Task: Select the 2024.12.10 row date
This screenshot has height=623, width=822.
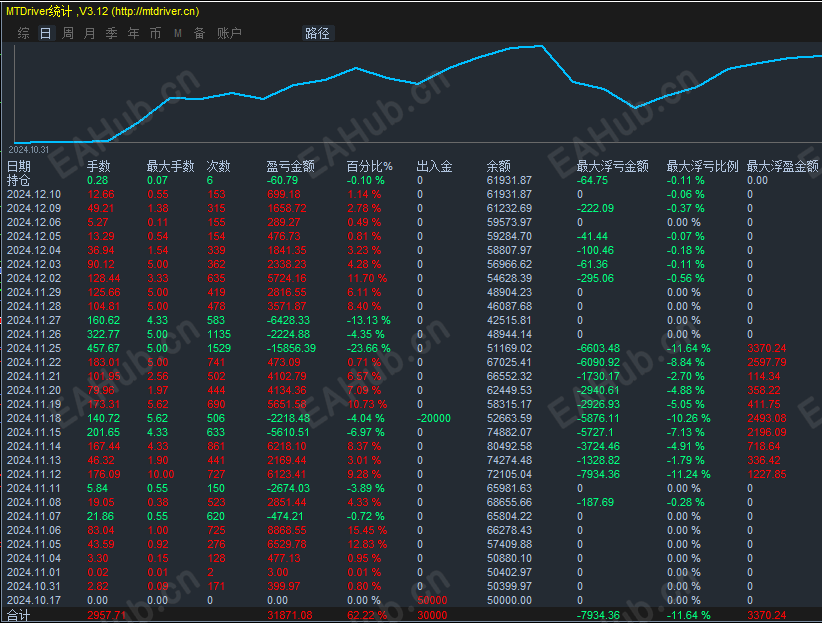Action: 33,194
